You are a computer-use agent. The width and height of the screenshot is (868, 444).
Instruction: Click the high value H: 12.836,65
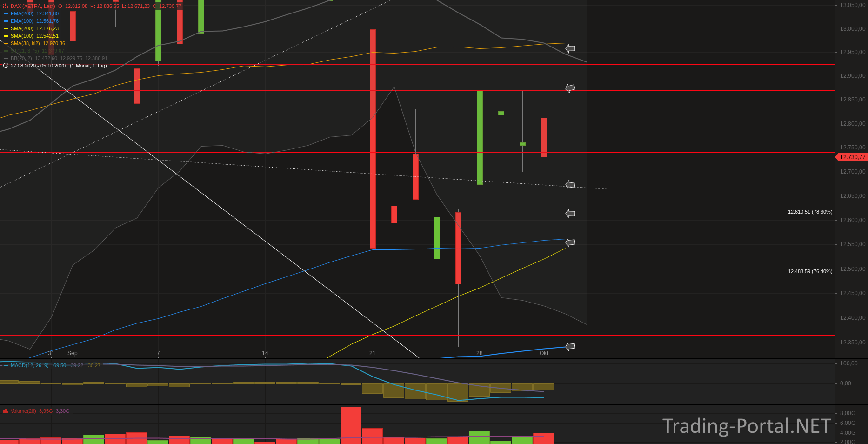pos(105,6)
